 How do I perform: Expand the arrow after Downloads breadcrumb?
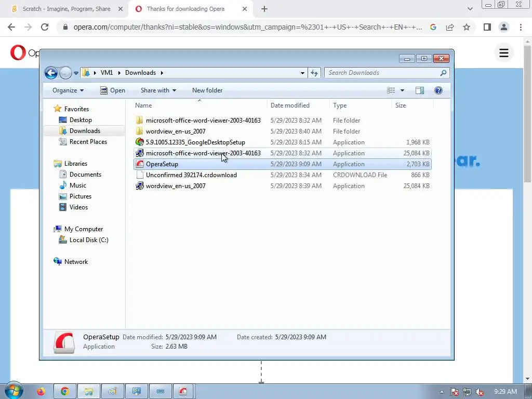click(162, 73)
